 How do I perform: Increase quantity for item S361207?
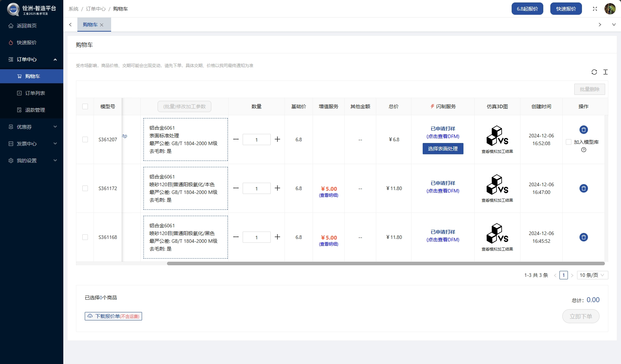point(277,139)
